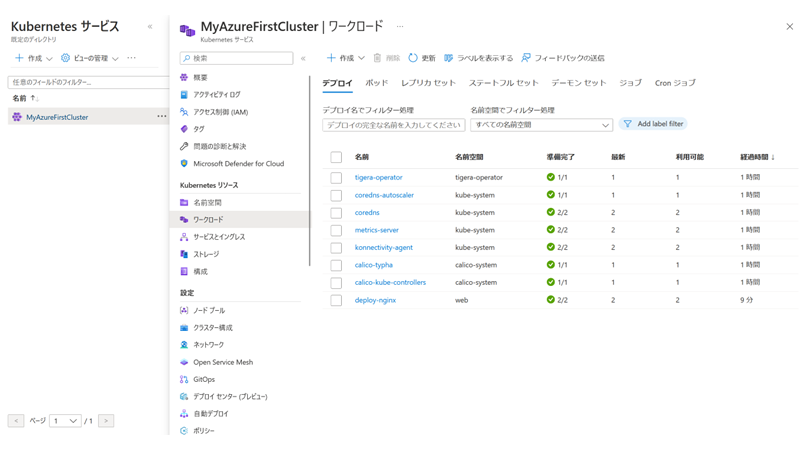Open サービスとイングレス item
This screenshot has height=450, width=800.
(x=212, y=237)
